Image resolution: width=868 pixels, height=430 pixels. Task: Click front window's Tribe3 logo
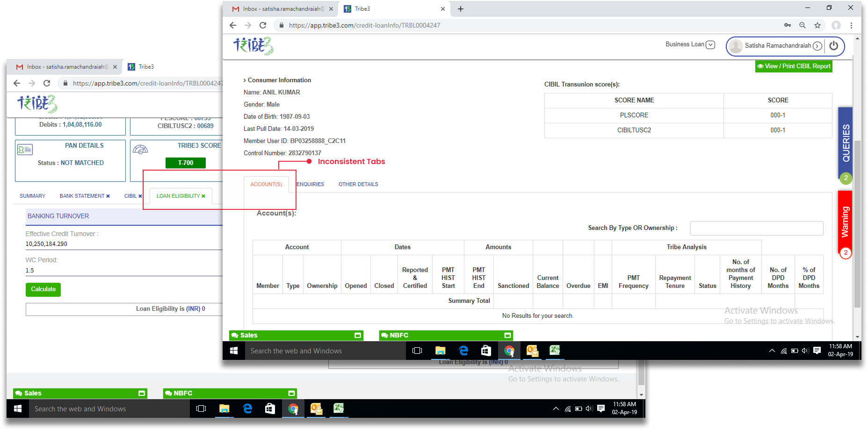pyautogui.click(x=253, y=46)
